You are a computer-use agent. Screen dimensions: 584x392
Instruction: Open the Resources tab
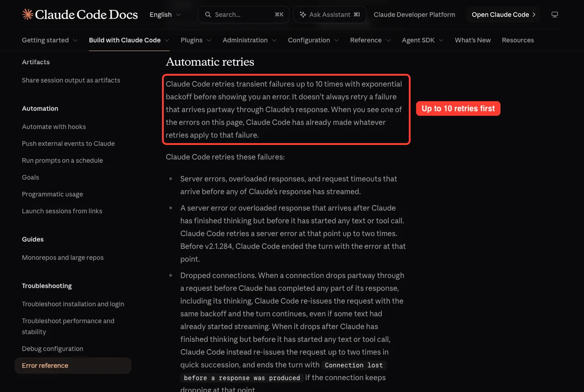(x=518, y=40)
